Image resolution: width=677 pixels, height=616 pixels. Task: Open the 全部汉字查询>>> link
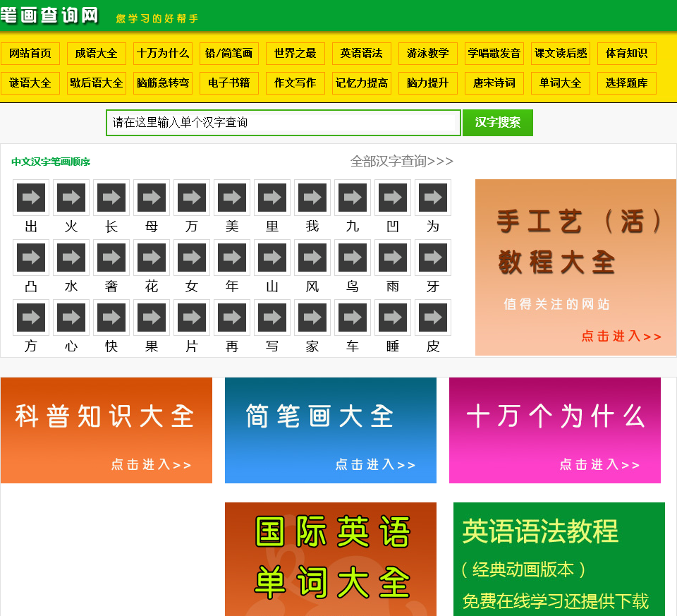click(401, 161)
